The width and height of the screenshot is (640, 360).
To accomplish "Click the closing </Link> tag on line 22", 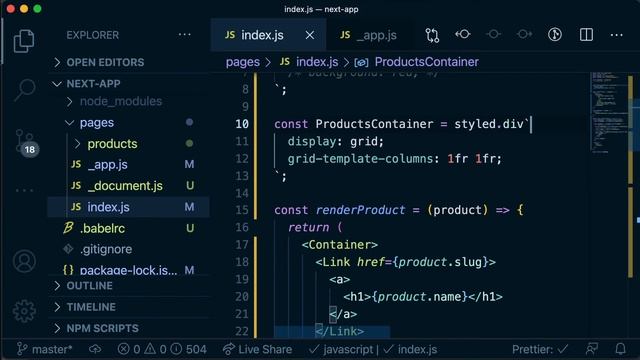I will (x=339, y=331).
